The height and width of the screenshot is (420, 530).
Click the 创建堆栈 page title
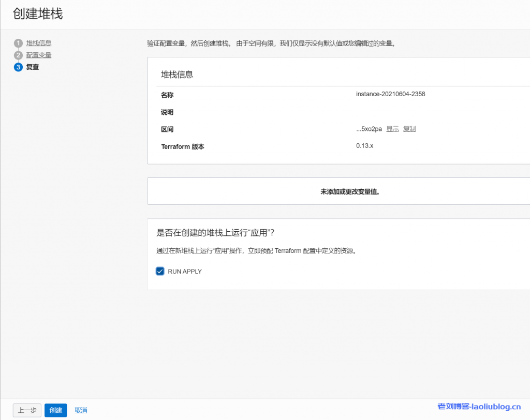point(38,14)
